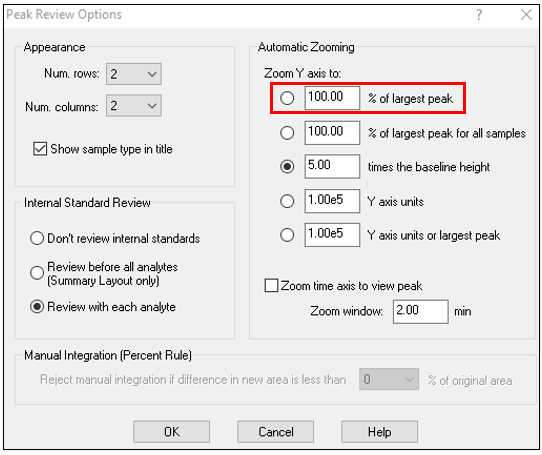Viewport: 542px width, 455px height.
Task: Click the Zoom window minutes field
Action: [x=421, y=312]
